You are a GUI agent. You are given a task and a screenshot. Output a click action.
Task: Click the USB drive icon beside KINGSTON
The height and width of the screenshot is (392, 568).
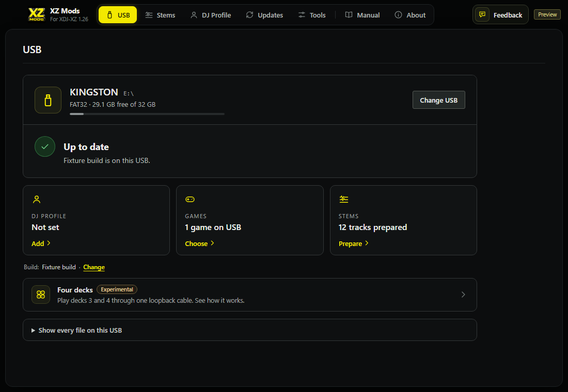pyautogui.click(x=48, y=100)
